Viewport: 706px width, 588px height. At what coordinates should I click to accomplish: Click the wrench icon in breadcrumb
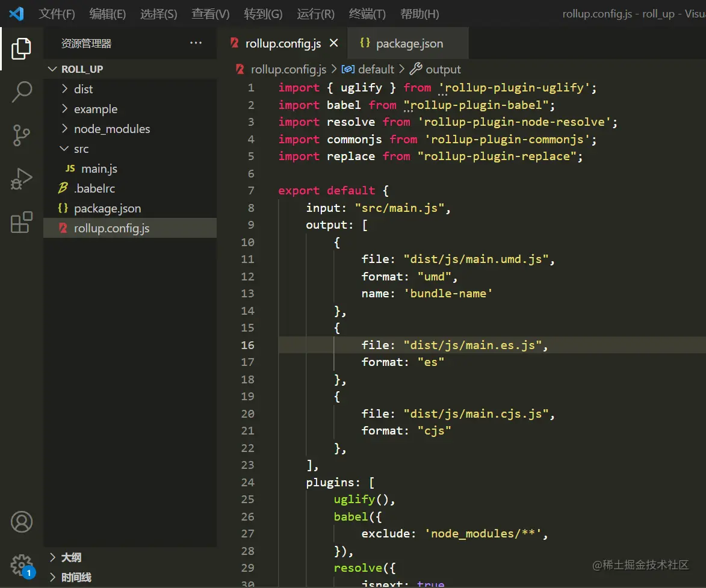pos(415,69)
